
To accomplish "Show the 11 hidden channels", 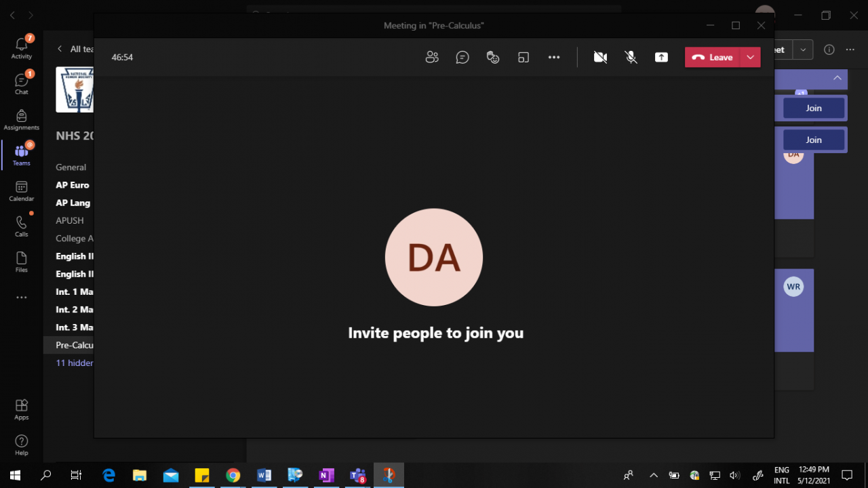I will click(75, 363).
